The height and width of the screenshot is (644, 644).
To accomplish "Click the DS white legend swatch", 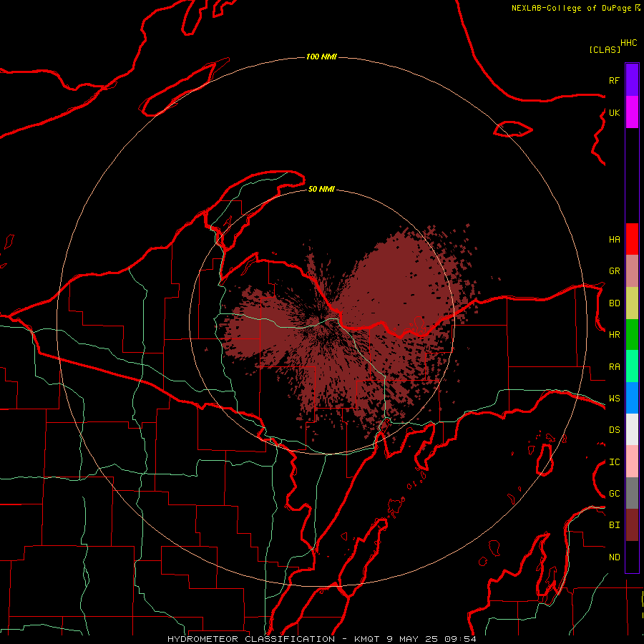I will pyautogui.click(x=632, y=429).
